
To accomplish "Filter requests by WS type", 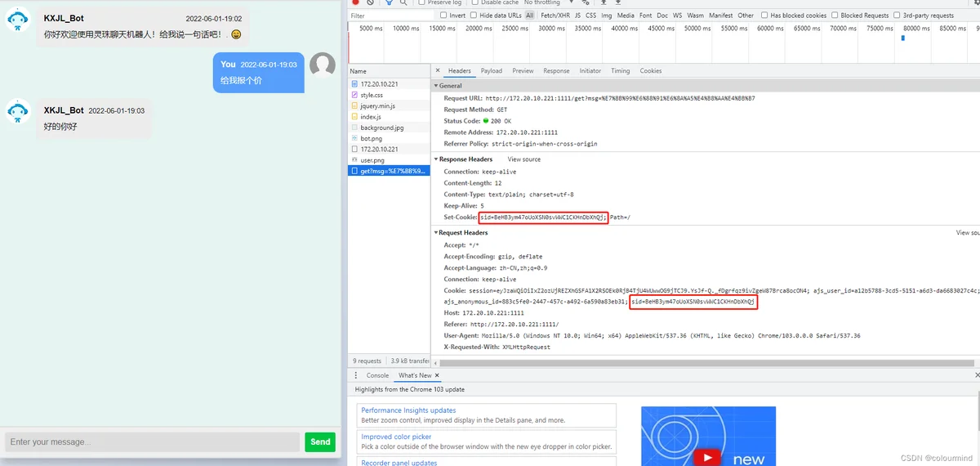I will [678, 16].
